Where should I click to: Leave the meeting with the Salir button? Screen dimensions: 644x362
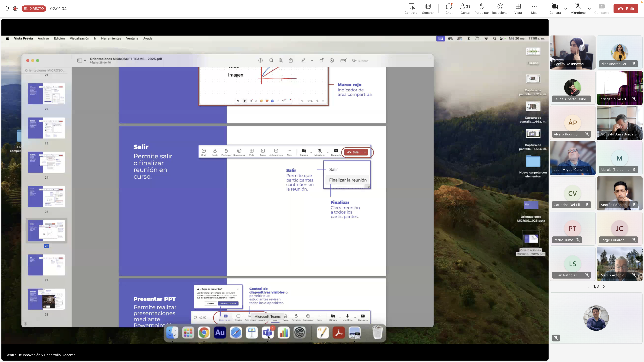(x=626, y=8)
